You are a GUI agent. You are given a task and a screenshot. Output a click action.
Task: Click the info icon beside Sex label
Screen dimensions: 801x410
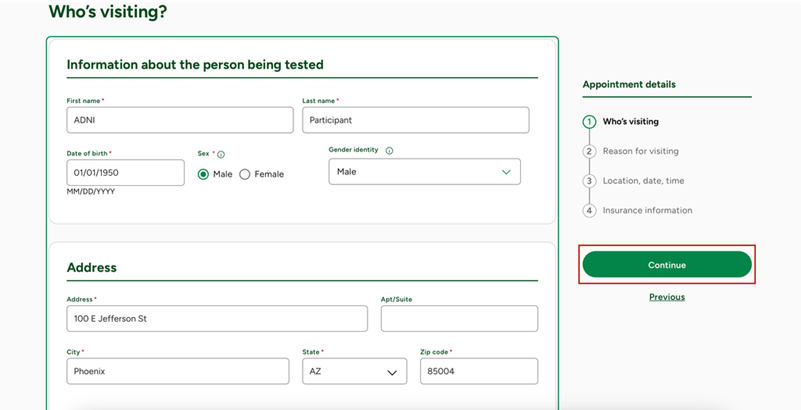(x=221, y=154)
